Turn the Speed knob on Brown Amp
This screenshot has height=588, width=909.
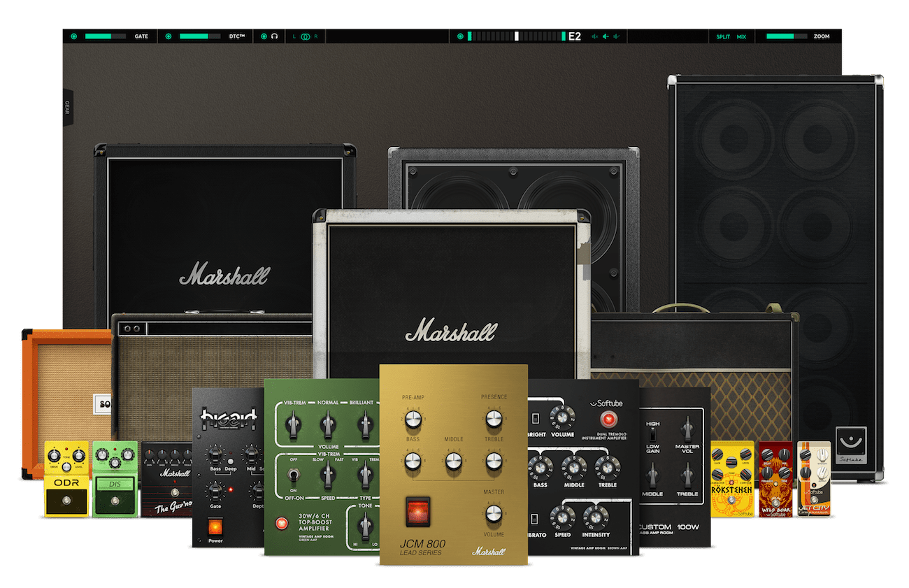click(561, 517)
